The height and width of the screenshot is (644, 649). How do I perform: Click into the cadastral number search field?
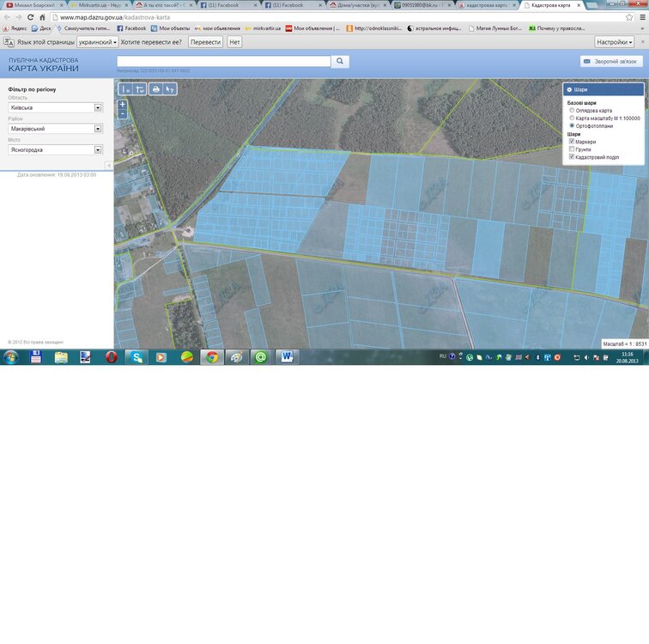pos(223,61)
